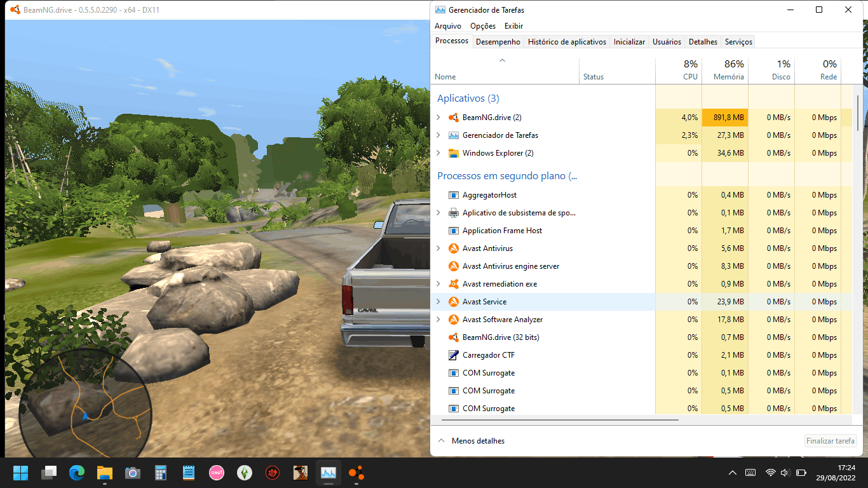Switch to the Usuários tab

[x=667, y=42]
